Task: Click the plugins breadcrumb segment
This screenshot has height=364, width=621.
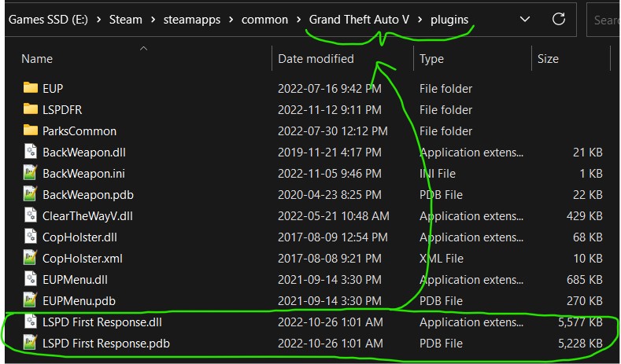Action: point(449,20)
